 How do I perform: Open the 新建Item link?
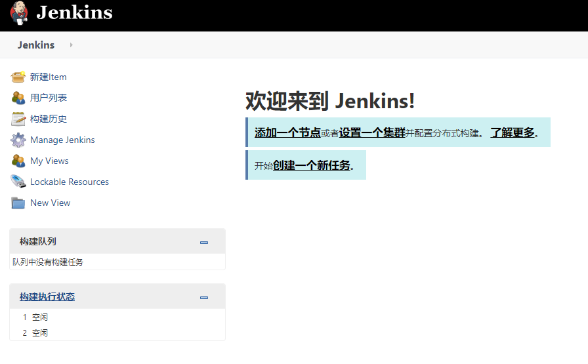[x=49, y=77]
